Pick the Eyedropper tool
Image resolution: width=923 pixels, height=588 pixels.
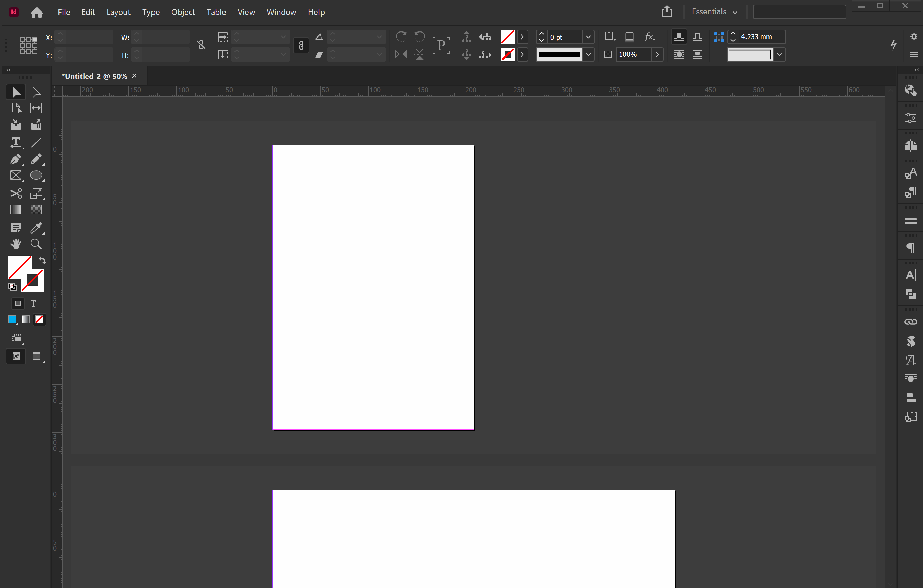(36, 227)
